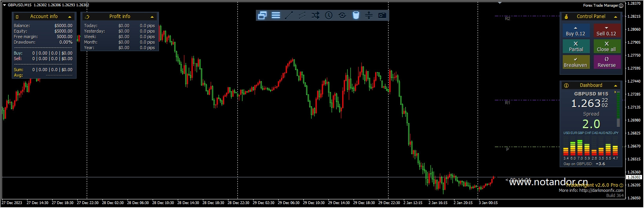Click the clock icon in toolbar
The height and width of the screenshot is (208, 644).
tap(329, 15)
